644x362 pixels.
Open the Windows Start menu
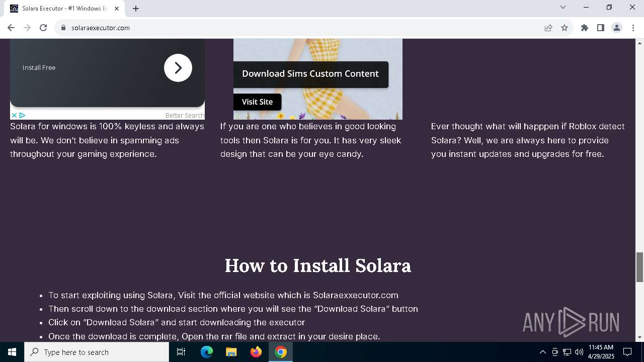click(12, 352)
